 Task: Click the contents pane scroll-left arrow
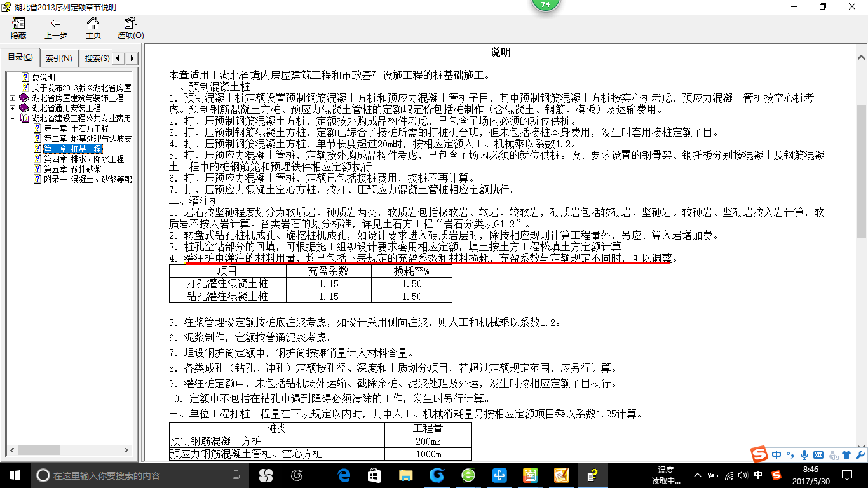coord(11,451)
